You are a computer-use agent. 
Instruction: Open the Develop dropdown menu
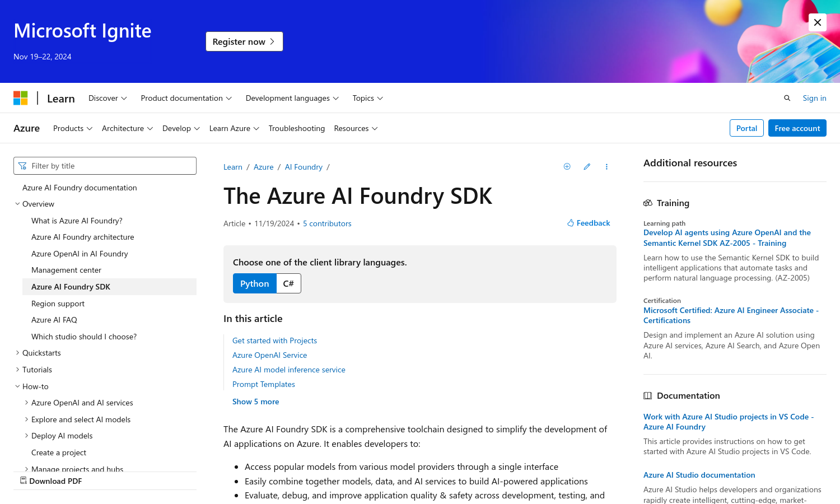181,128
